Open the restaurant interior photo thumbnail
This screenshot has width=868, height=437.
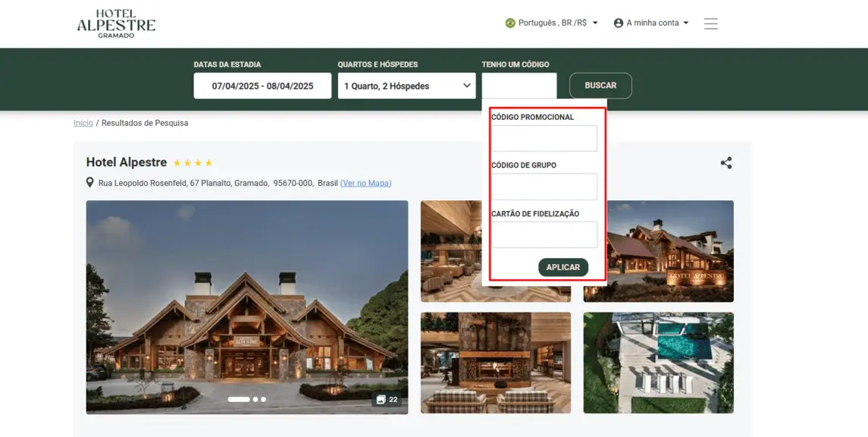pos(451,251)
